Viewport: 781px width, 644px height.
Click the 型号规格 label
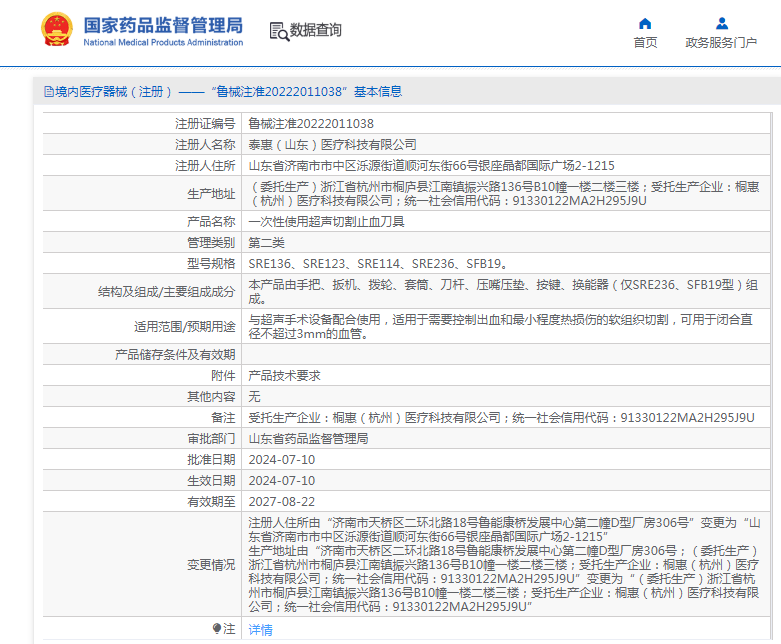tap(211, 263)
